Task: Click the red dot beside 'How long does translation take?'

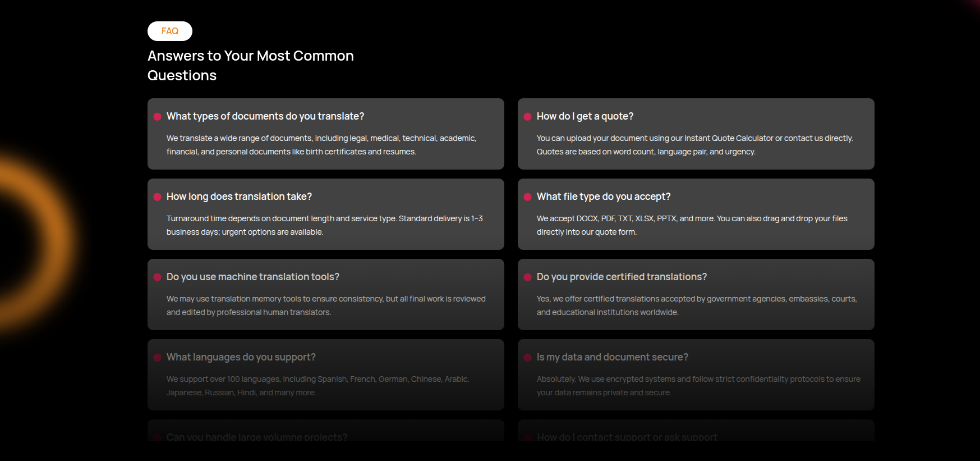Action: coord(158,197)
